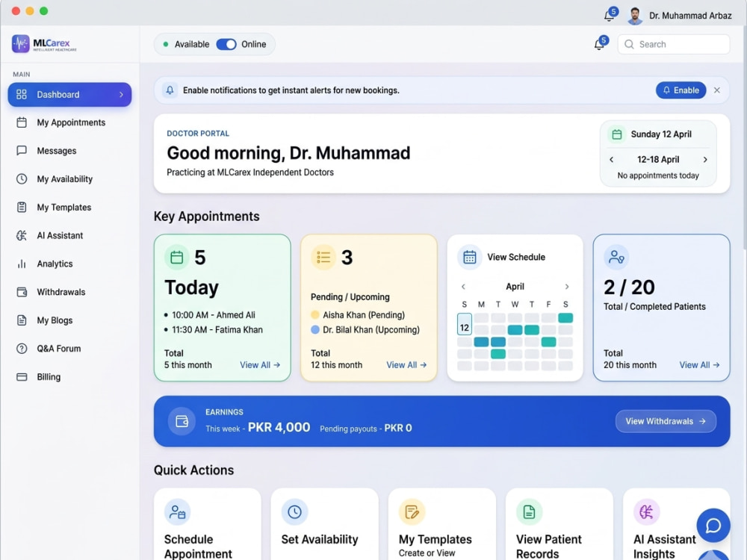This screenshot has height=560, width=747.
Task: View all pending and upcoming appointments
Action: pos(406,365)
